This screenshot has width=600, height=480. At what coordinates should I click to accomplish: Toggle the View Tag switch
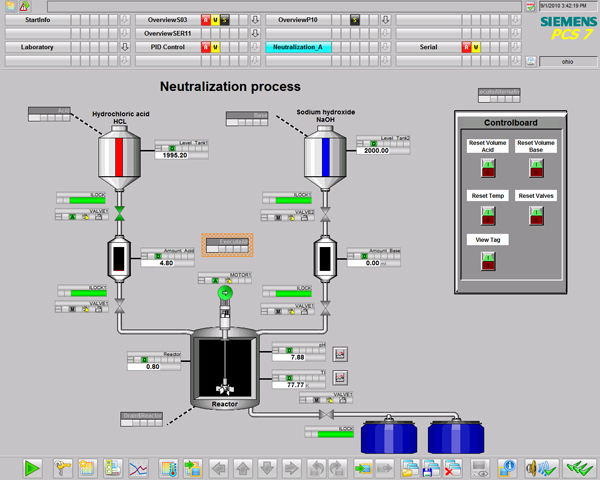[x=488, y=259]
